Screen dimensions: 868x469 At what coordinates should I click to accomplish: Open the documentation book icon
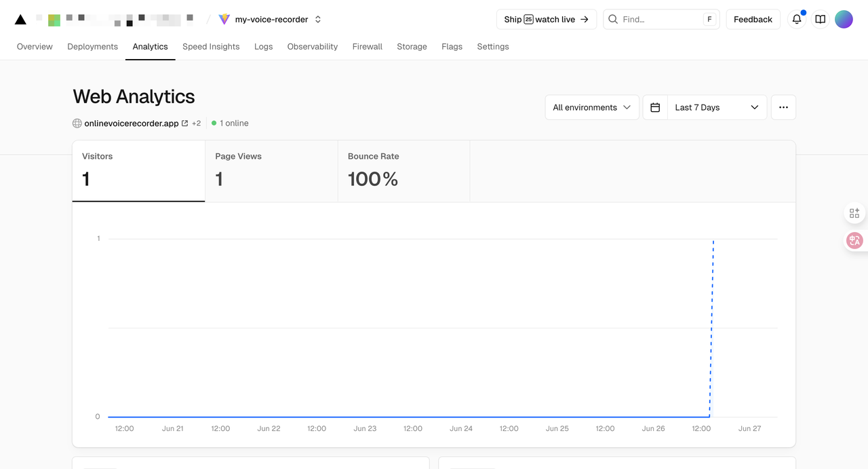pos(821,20)
